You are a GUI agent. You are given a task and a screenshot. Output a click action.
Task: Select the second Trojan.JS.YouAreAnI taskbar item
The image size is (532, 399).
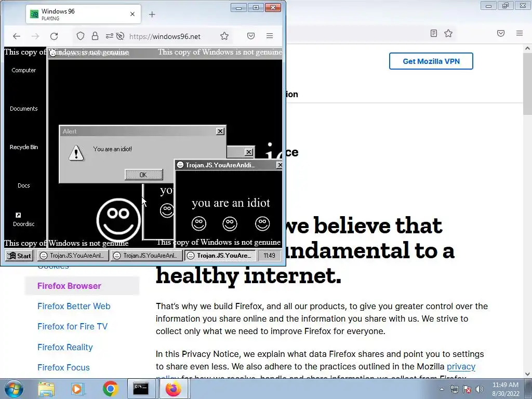147,256
